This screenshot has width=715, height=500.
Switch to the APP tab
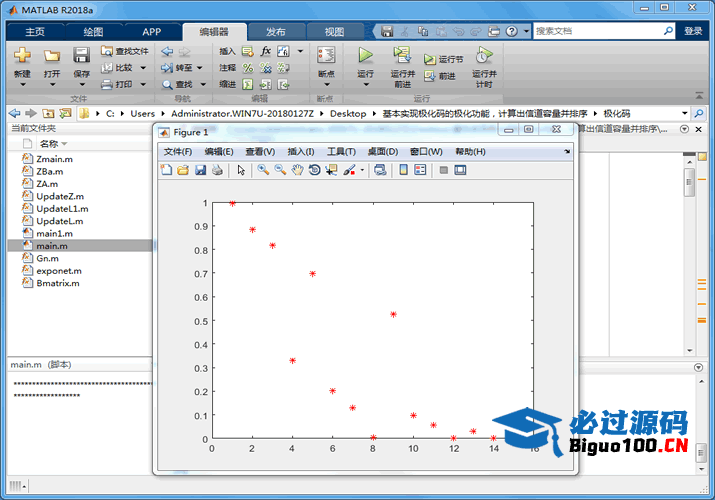[x=151, y=31]
